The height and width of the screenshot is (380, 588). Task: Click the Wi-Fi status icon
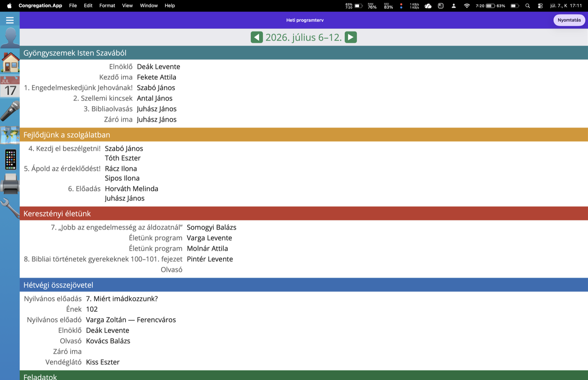[467, 6]
